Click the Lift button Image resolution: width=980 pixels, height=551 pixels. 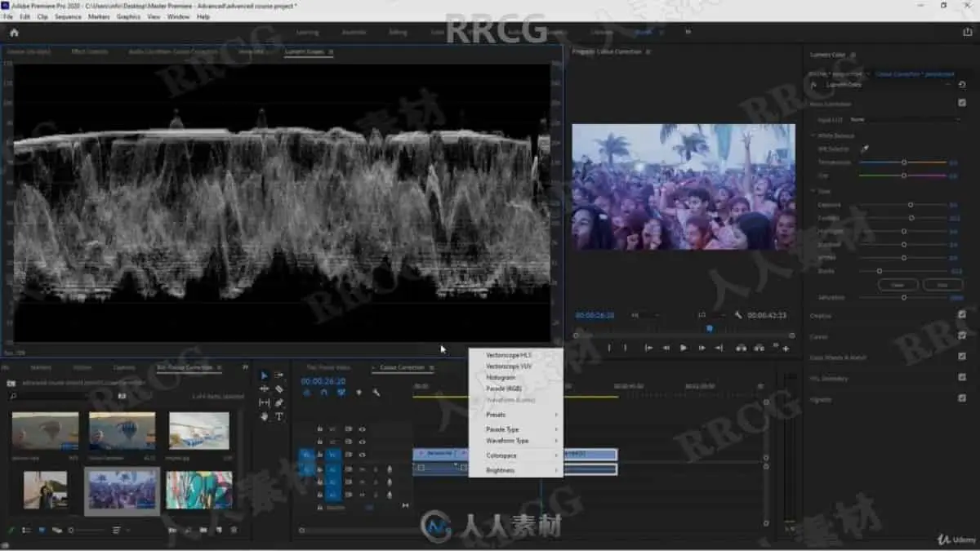[741, 348]
